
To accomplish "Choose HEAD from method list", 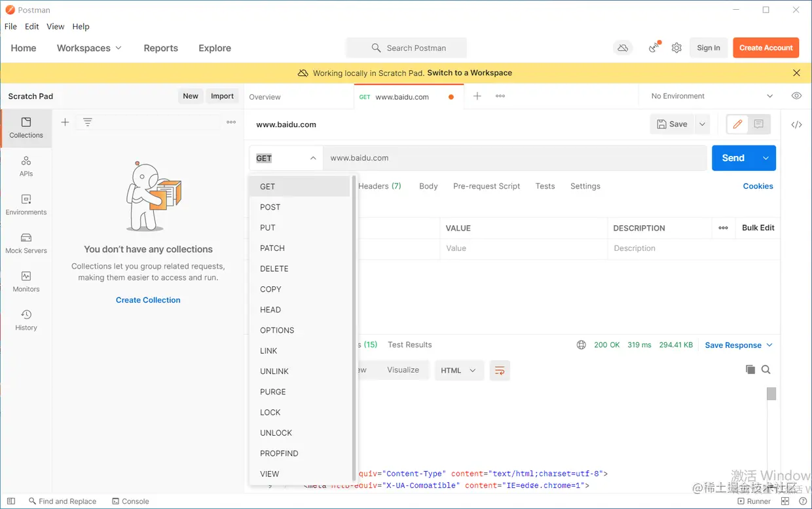I will (x=300, y=310).
